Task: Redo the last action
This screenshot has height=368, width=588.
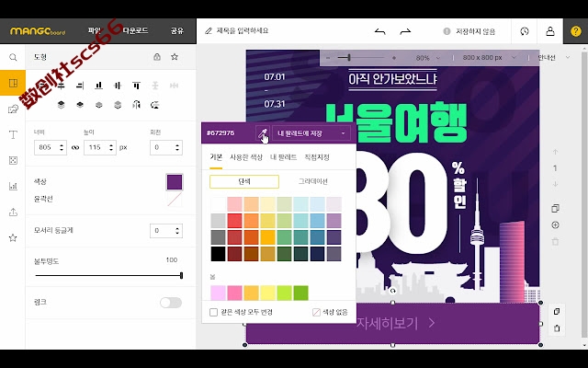Action: click(x=405, y=31)
